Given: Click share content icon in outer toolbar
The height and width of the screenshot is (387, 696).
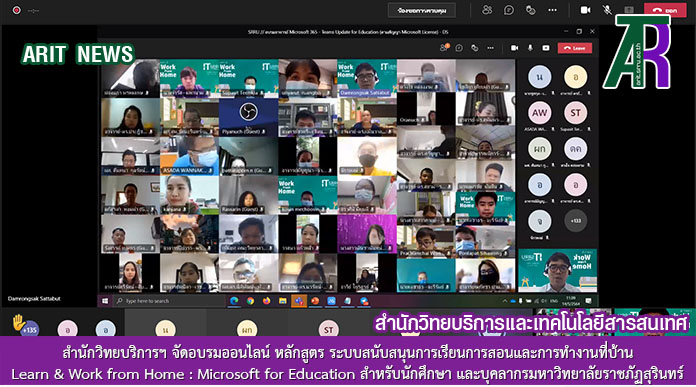Looking at the screenshot, I should [629, 10].
